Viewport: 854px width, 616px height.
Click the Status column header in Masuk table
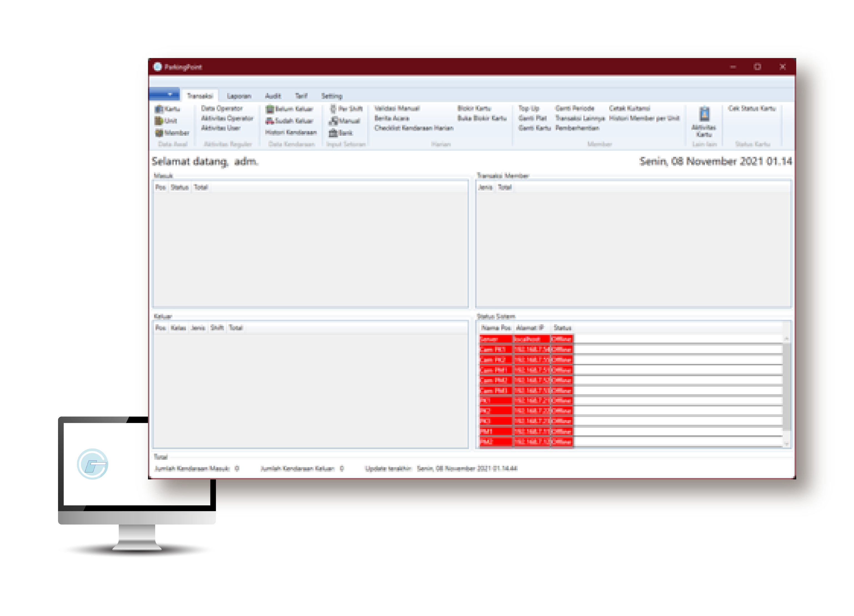(x=180, y=187)
